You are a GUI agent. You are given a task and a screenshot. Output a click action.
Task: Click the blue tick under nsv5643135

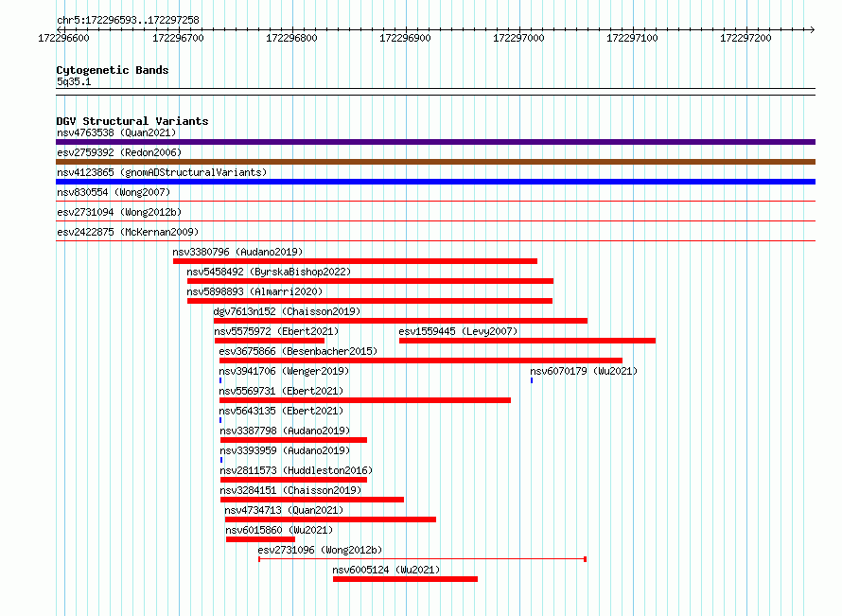[x=220, y=420]
